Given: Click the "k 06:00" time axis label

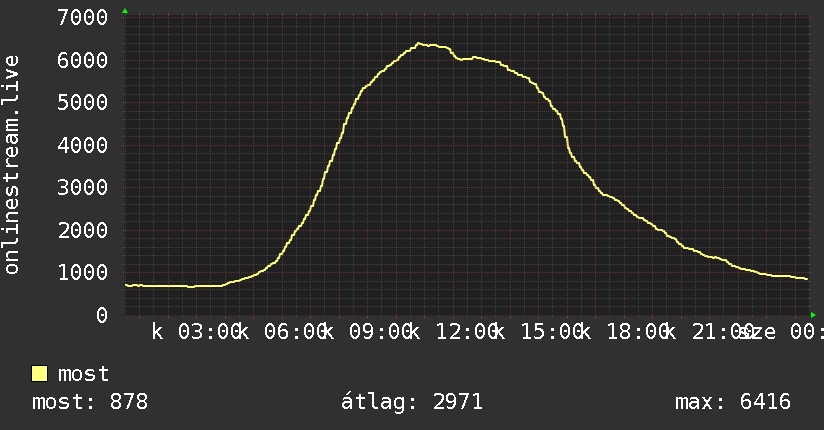Looking at the screenshot, I should coord(282,332).
